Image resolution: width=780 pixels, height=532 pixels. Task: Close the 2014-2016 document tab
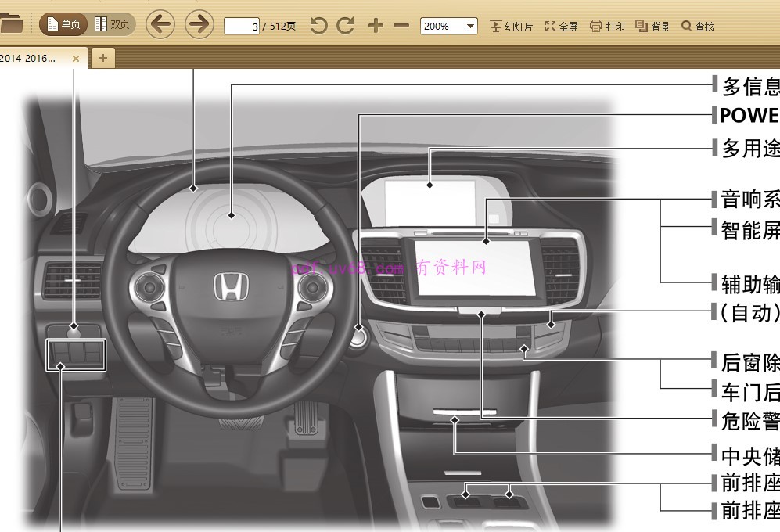pyautogui.click(x=76, y=58)
